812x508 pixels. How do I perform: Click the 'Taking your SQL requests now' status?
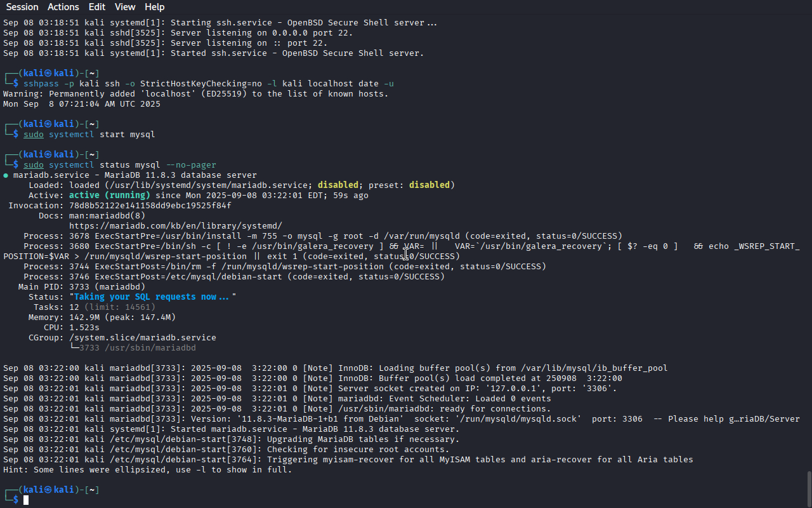[153, 297]
